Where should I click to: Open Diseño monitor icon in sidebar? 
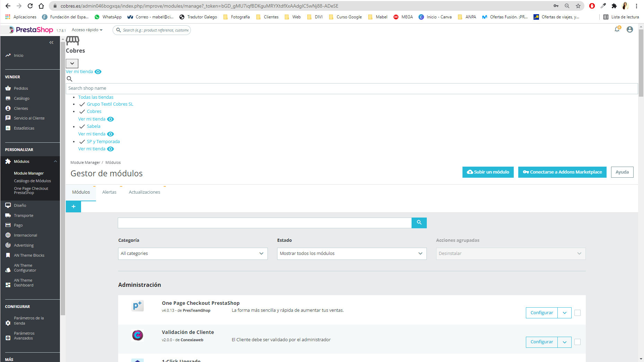[8, 205]
